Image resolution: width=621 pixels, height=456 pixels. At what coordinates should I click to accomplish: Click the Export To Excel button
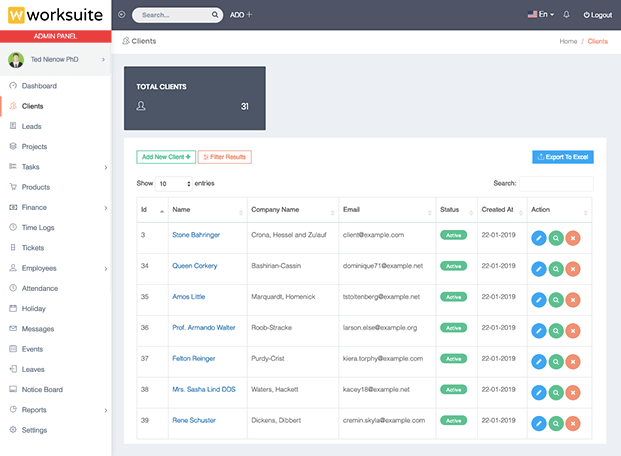(563, 157)
